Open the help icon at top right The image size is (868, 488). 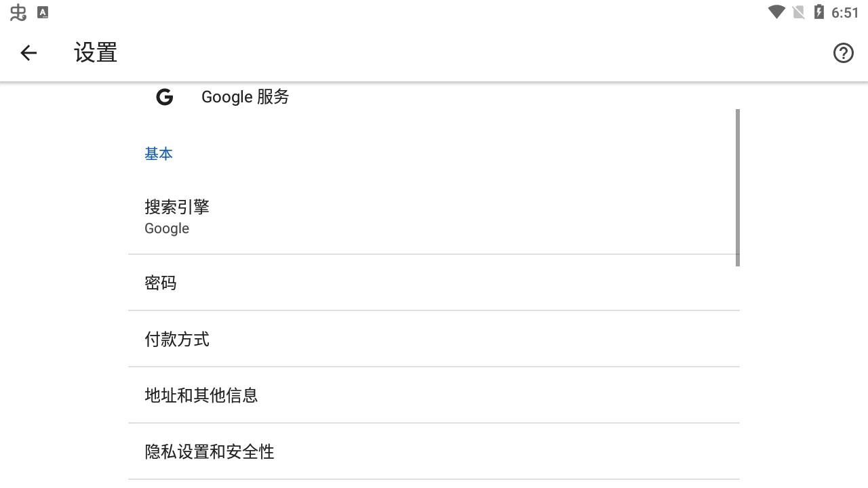pyautogui.click(x=843, y=52)
